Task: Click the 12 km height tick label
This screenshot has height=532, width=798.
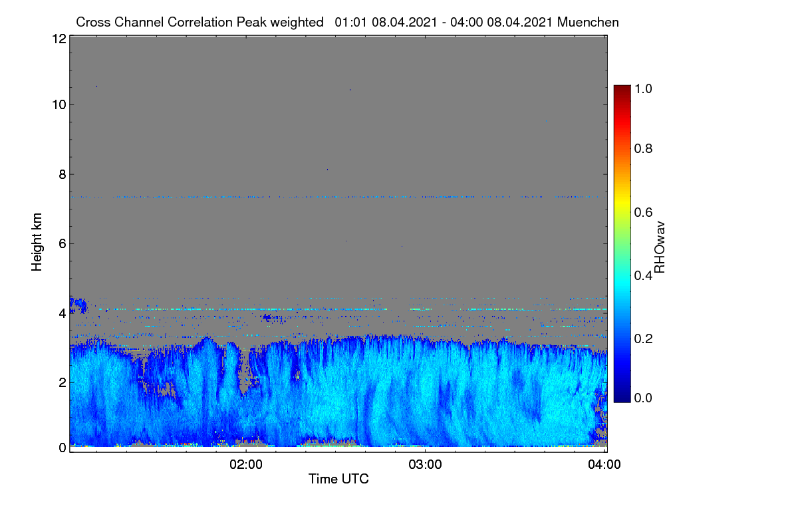Action: pos(59,39)
